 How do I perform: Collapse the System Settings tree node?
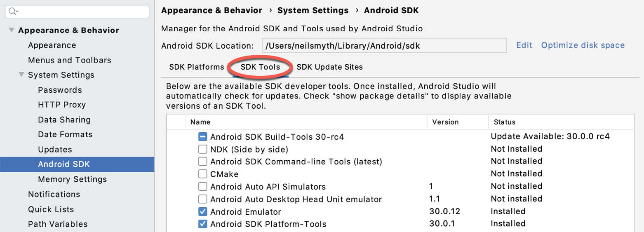[21, 75]
